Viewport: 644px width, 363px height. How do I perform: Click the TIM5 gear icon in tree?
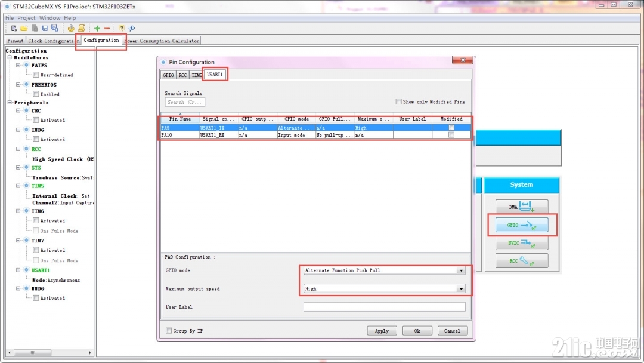(27, 186)
